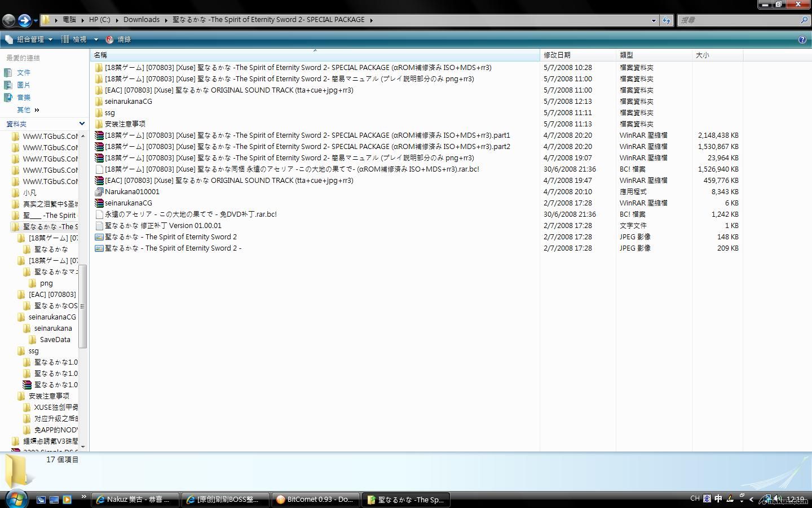The height and width of the screenshot is (508, 812).
Task: Click the folder tree vertical scrollbar
Action: point(82,306)
